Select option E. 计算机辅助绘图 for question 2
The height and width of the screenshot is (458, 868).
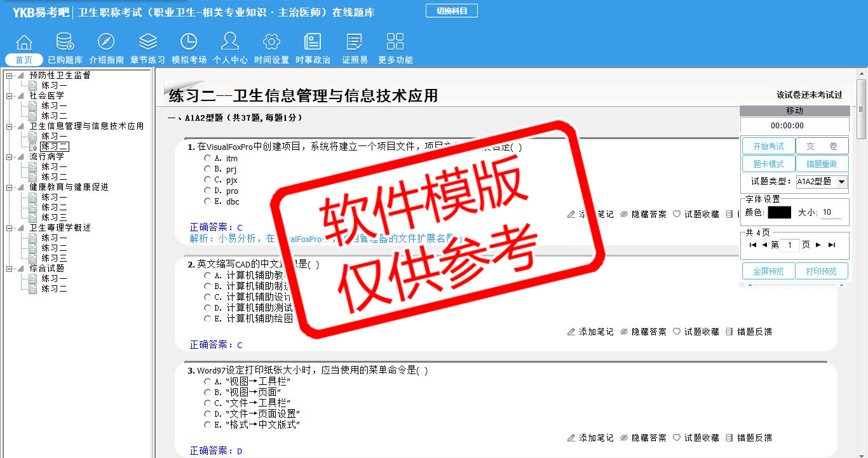pyautogui.click(x=208, y=318)
